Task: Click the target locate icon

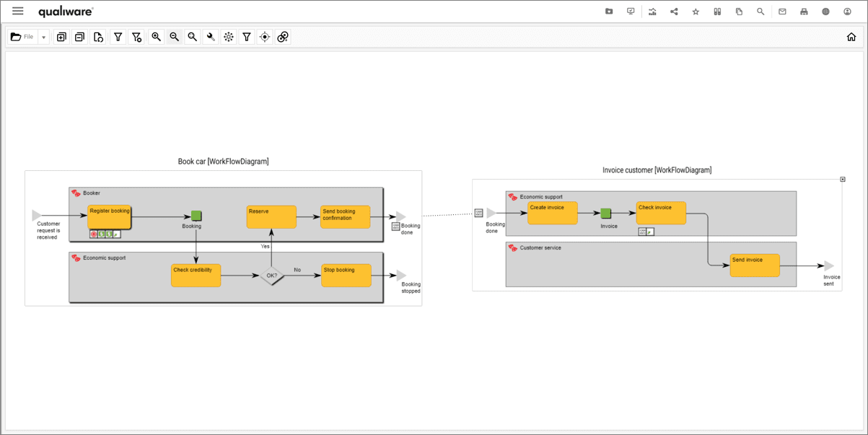Action: pyautogui.click(x=265, y=37)
